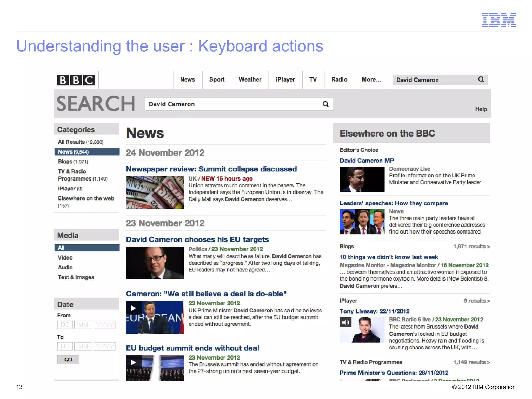
Task: Click audio speaker icon on Tony Livesey
Action: pos(345,322)
